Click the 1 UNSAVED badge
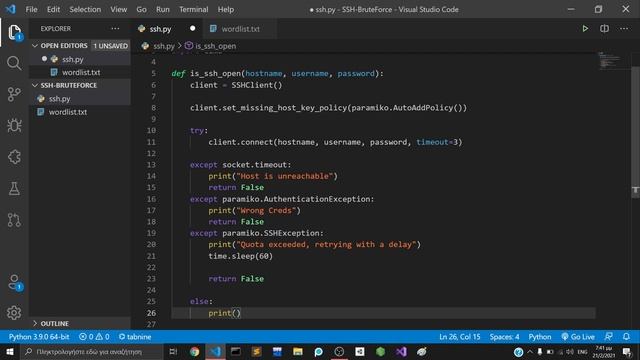640x360 pixels. coord(111,46)
